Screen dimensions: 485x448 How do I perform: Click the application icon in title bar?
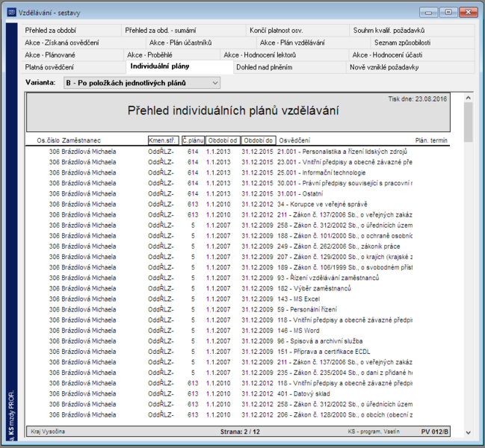coord(11,13)
